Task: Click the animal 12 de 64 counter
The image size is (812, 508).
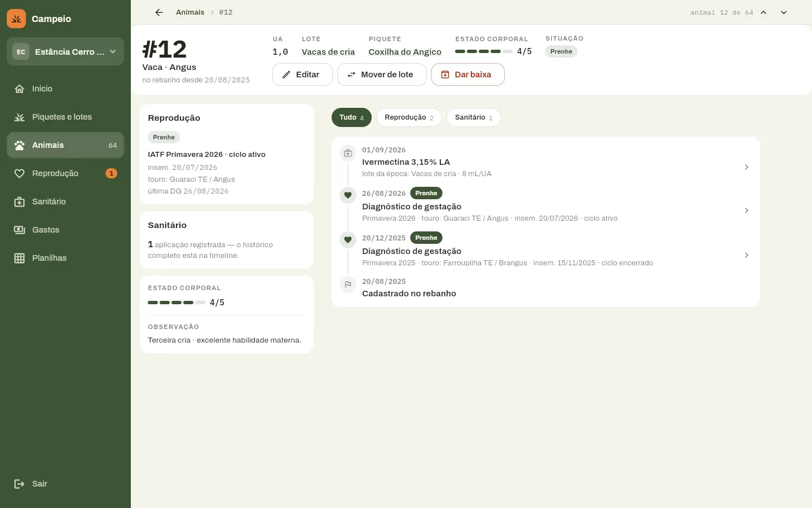Action: [x=722, y=12]
